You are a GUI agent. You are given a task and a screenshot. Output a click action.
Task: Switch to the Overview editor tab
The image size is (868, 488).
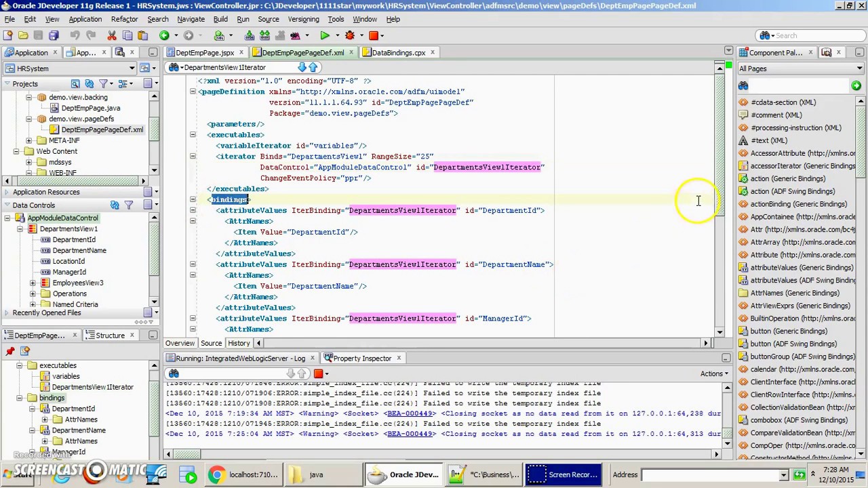pos(180,344)
